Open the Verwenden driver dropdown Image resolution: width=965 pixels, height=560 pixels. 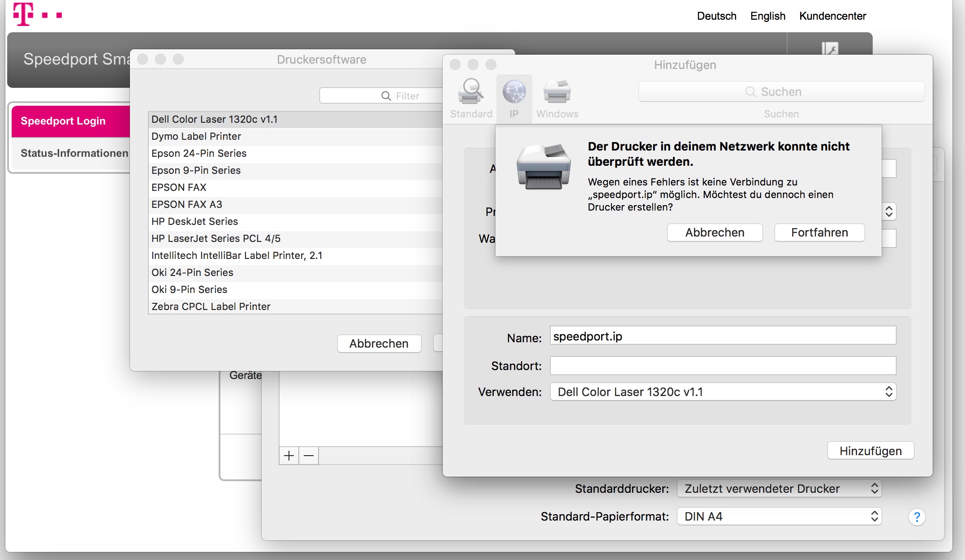pos(723,392)
